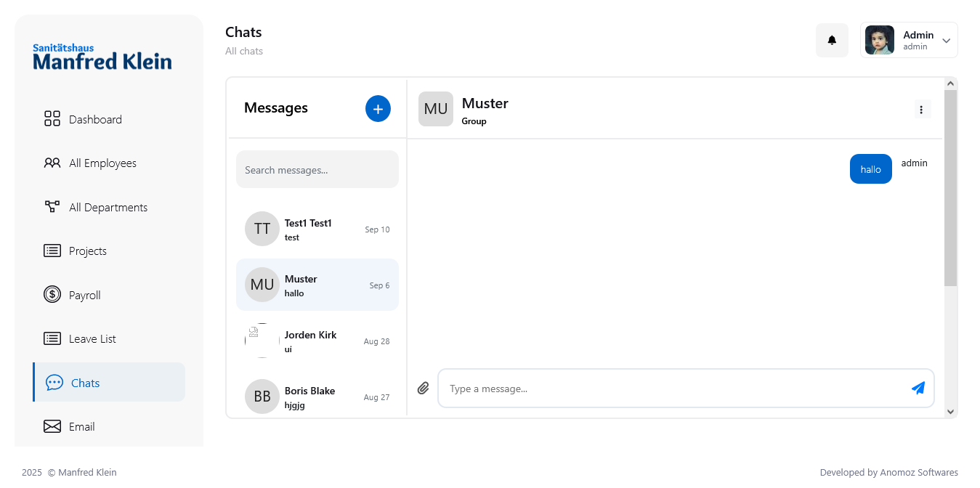Viewport: 980px width, 488px height.
Task: Send message with paper plane icon
Action: tap(918, 389)
